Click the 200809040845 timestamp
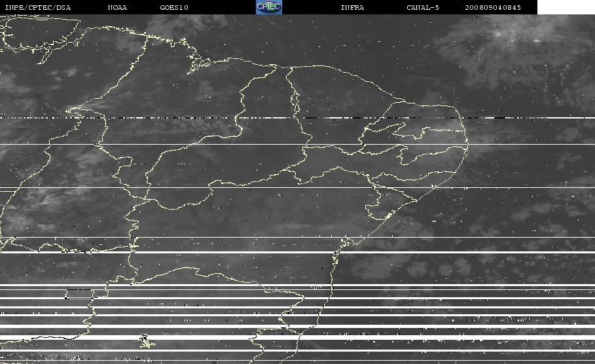Image resolution: width=595 pixels, height=364 pixels. 492,7
